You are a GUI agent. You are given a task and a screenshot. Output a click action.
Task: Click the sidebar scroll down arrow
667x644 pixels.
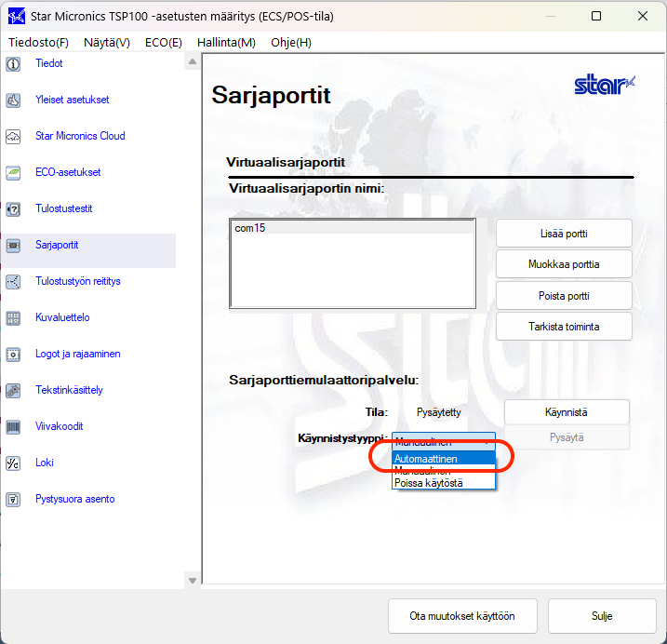193,580
